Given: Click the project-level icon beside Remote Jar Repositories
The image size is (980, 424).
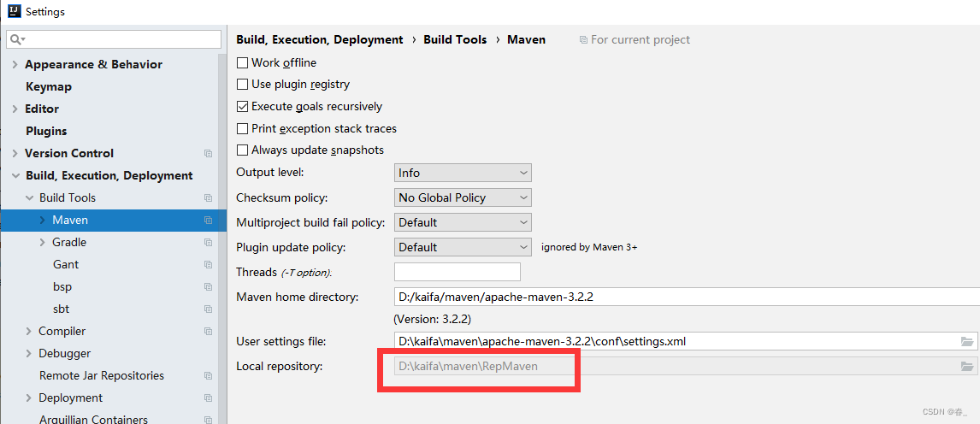Looking at the screenshot, I should (208, 376).
